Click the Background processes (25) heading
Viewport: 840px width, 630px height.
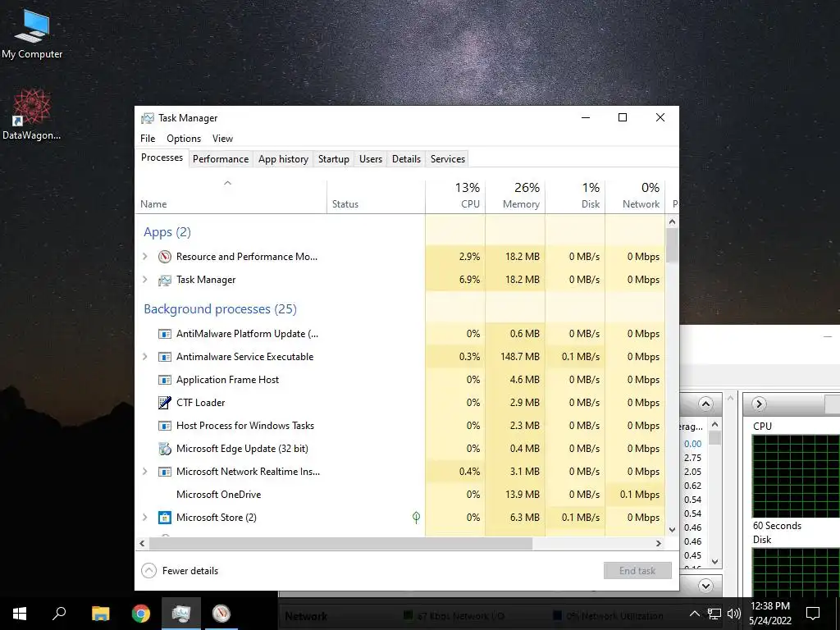coord(220,309)
